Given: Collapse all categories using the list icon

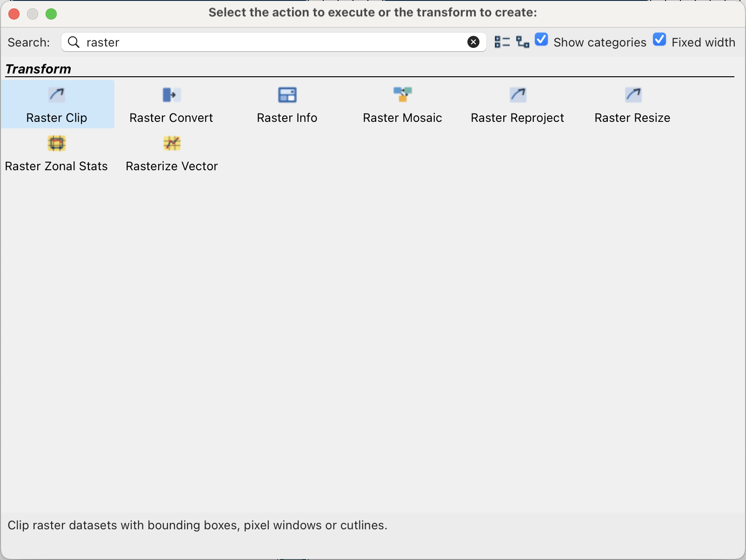Looking at the screenshot, I should [x=502, y=42].
